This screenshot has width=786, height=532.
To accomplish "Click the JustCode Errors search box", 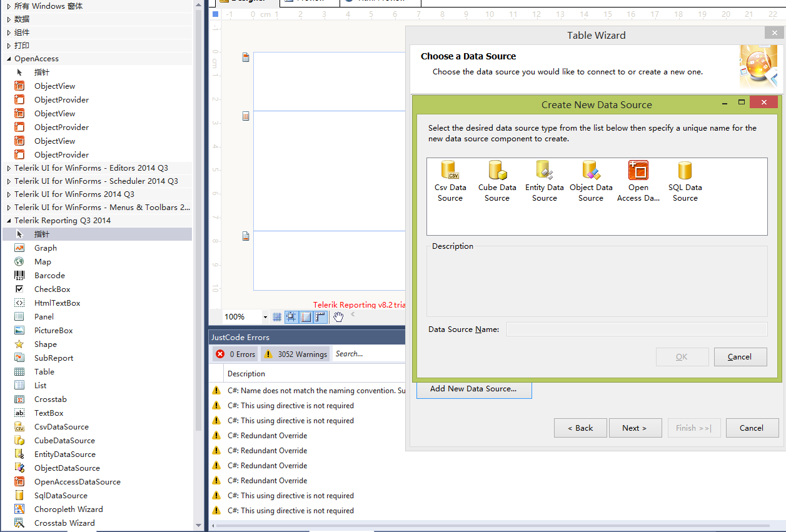I will click(x=369, y=354).
